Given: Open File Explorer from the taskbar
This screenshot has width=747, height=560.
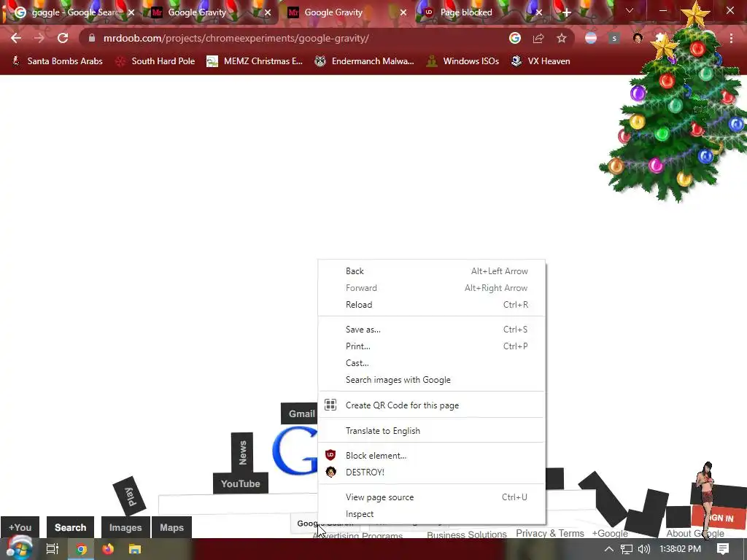Looking at the screenshot, I should [x=135, y=549].
